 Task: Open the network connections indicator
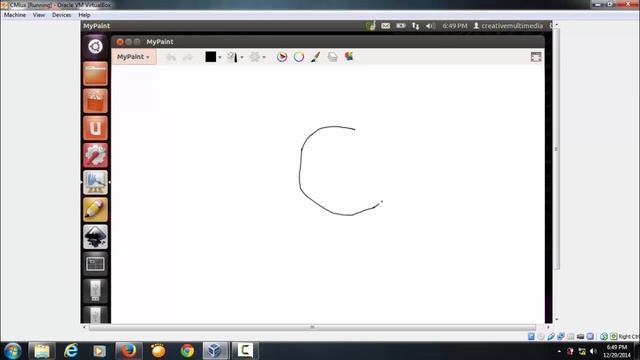coord(415,26)
